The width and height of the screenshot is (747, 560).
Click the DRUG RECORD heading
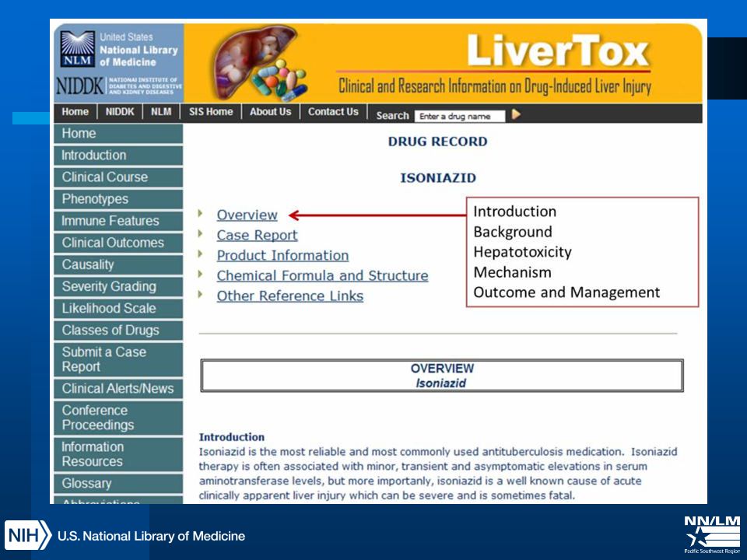[437, 142]
